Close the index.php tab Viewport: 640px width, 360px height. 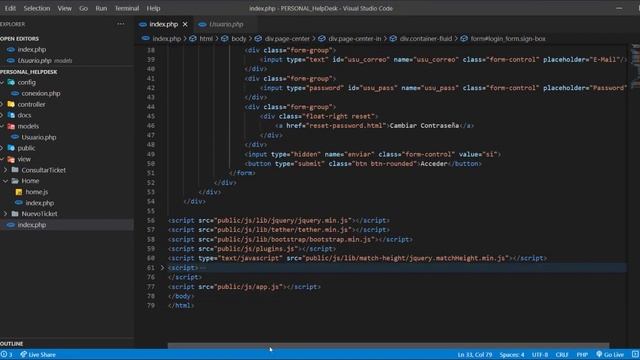tap(185, 24)
